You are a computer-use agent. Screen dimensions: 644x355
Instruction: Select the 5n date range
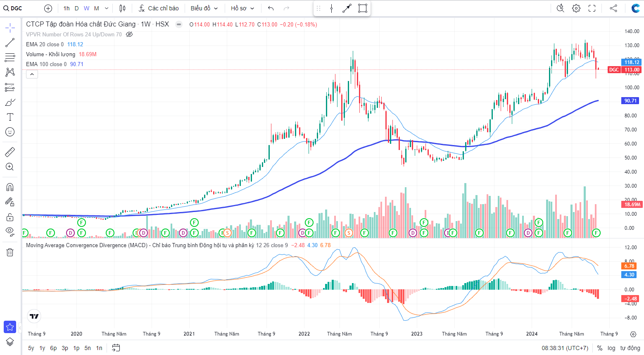click(x=88, y=348)
